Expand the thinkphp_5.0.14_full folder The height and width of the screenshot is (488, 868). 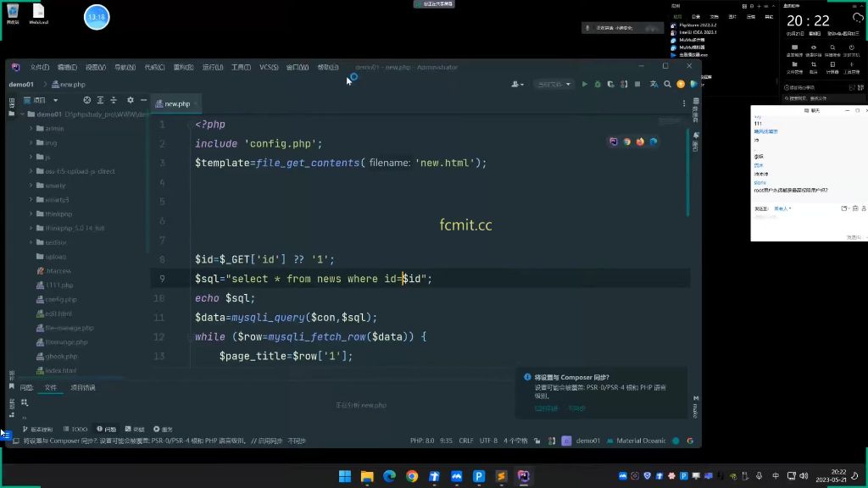point(31,228)
